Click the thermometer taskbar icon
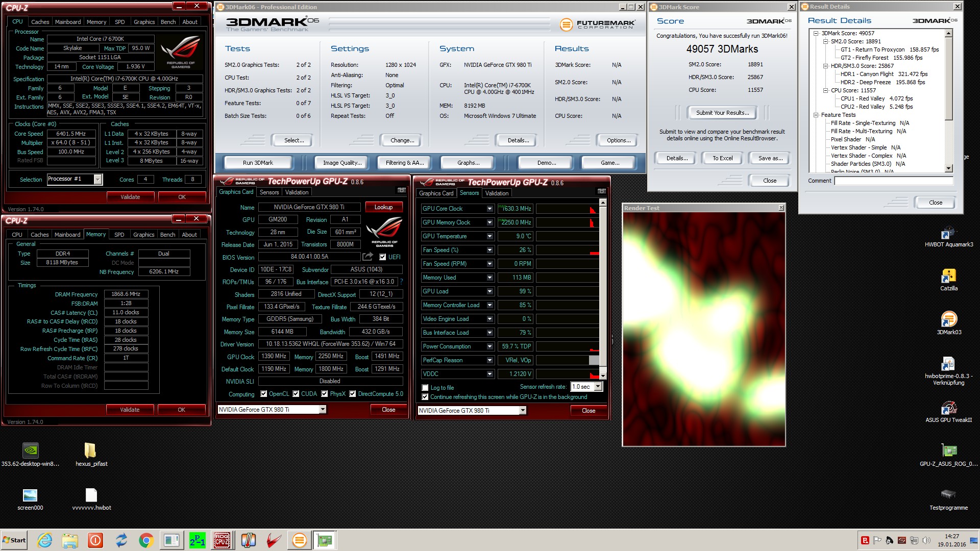 [x=248, y=540]
